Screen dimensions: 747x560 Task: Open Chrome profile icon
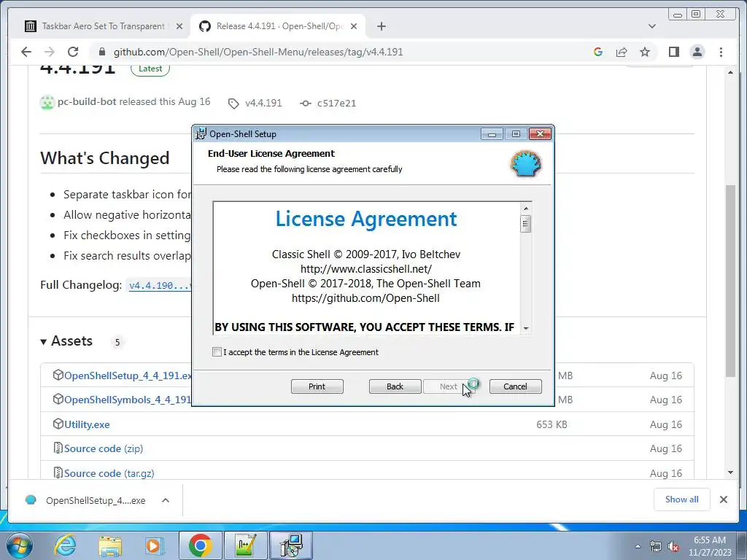point(697,52)
